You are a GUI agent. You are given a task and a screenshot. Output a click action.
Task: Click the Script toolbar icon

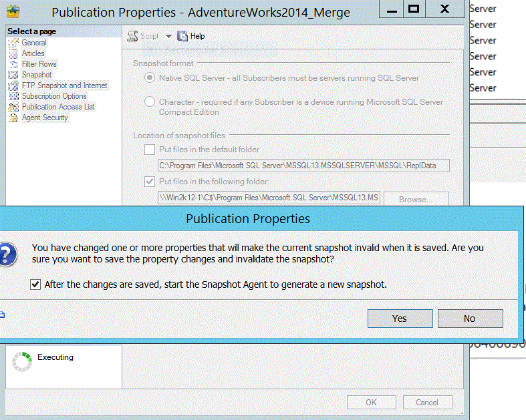point(132,36)
